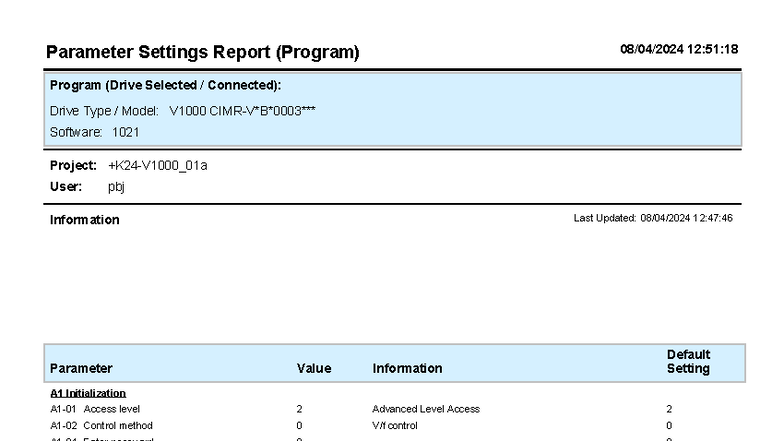Click the 'Information' section heading
Viewport: 784px width, 441px height.
click(84, 220)
